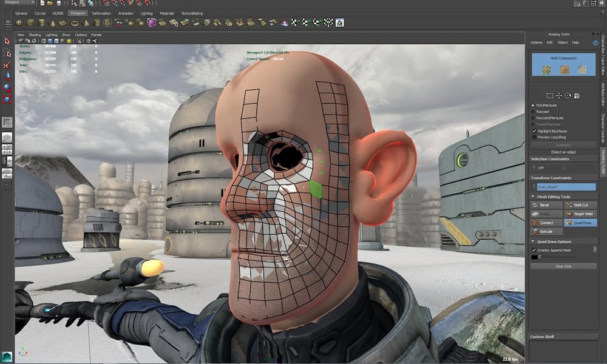Create a polygon cube from the shelf

[30, 23]
